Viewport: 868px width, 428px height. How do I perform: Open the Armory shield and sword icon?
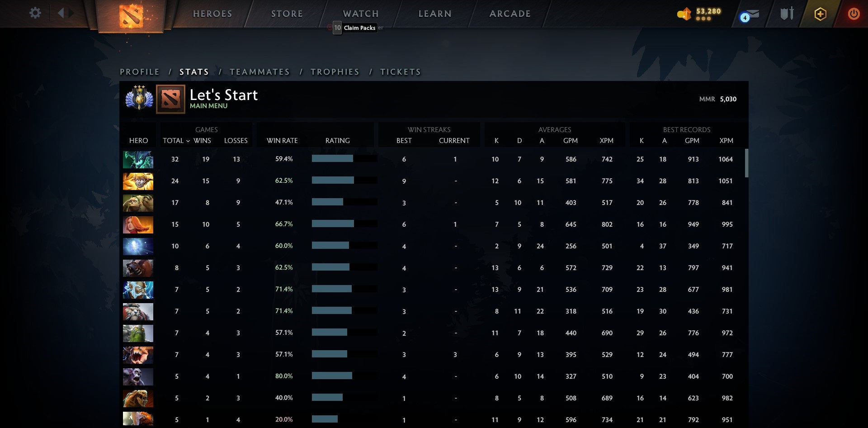[x=787, y=14]
